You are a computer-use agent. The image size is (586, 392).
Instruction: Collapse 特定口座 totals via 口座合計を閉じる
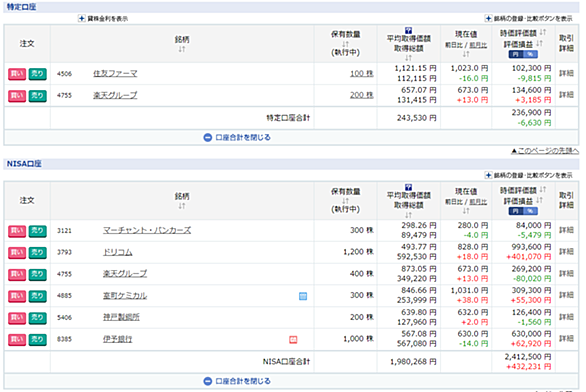[237, 138]
